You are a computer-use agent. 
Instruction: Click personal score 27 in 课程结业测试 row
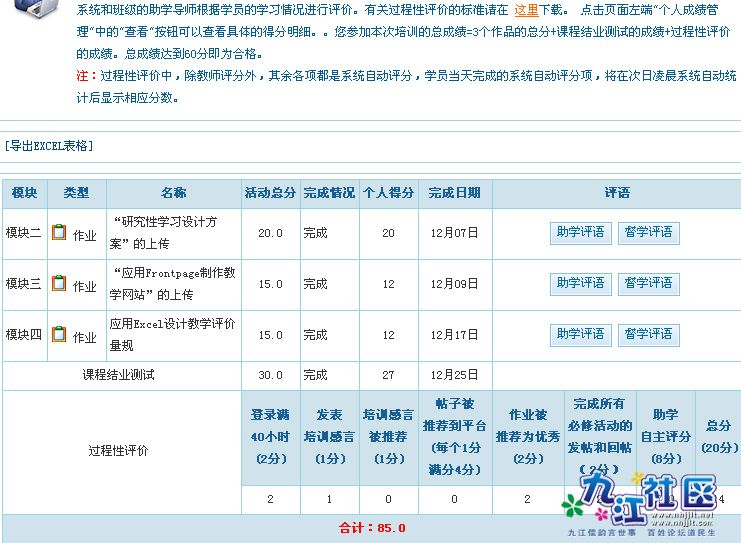[388, 375]
